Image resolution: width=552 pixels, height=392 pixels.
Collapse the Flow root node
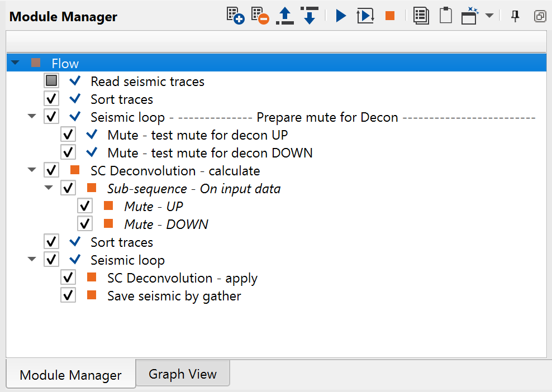(15, 63)
